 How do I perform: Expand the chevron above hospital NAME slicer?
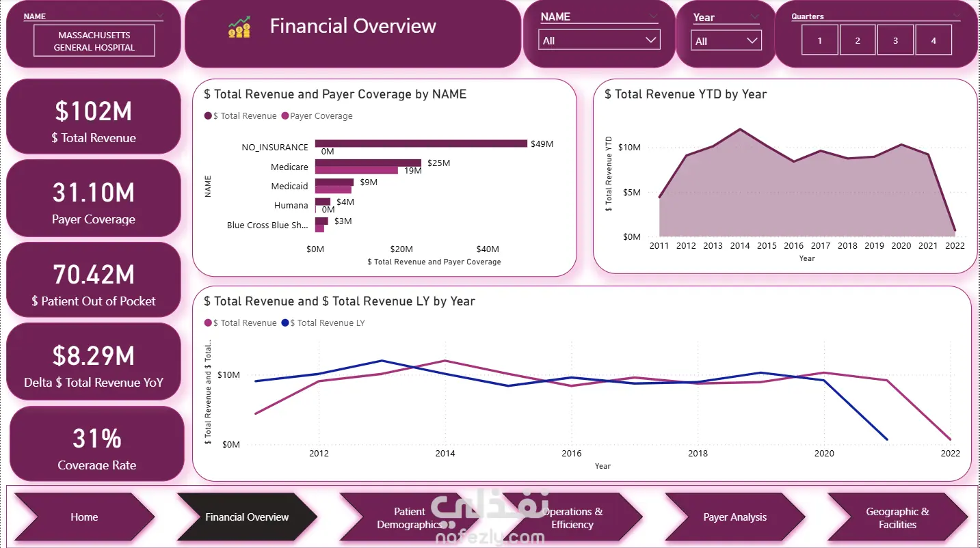(x=160, y=15)
